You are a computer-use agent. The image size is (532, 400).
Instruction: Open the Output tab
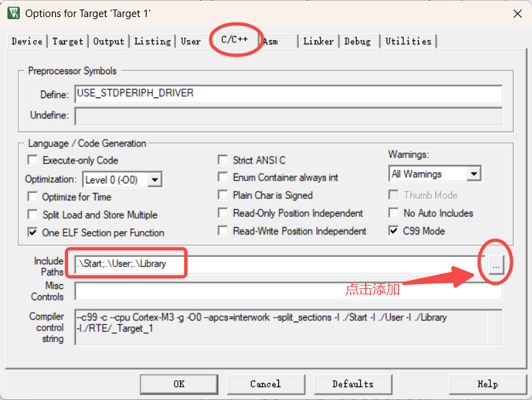click(x=108, y=42)
